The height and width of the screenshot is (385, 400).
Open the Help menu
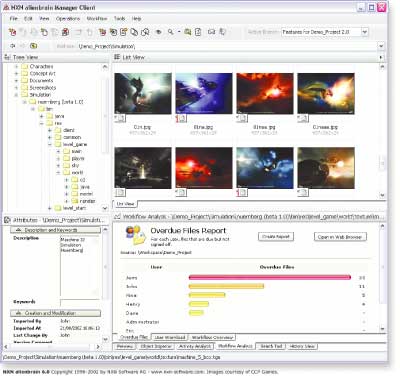[136, 19]
